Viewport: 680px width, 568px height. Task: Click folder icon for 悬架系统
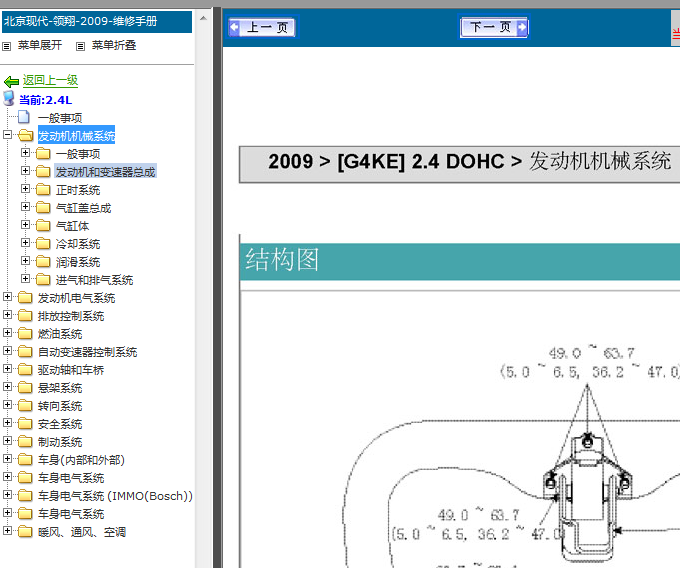pyautogui.click(x=25, y=388)
